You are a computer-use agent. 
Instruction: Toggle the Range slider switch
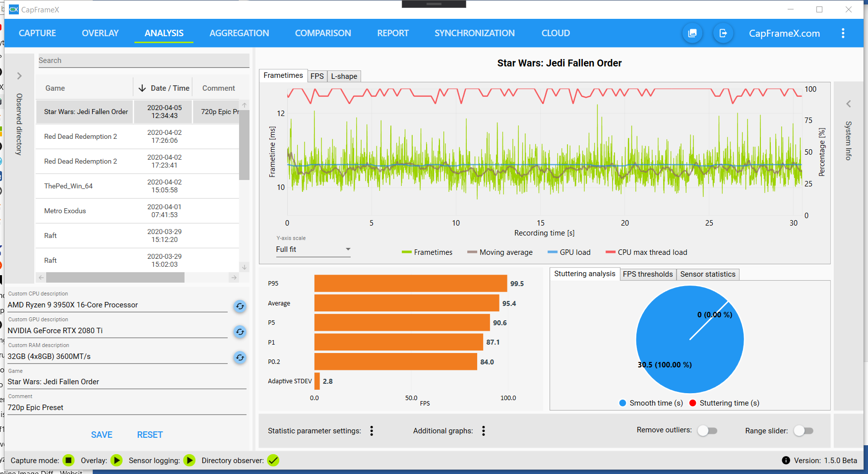(x=804, y=431)
